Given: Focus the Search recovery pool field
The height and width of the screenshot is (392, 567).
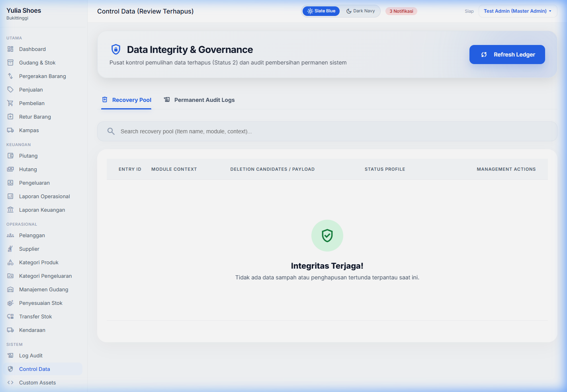Looking at the screenshot, I should [327, 131].
